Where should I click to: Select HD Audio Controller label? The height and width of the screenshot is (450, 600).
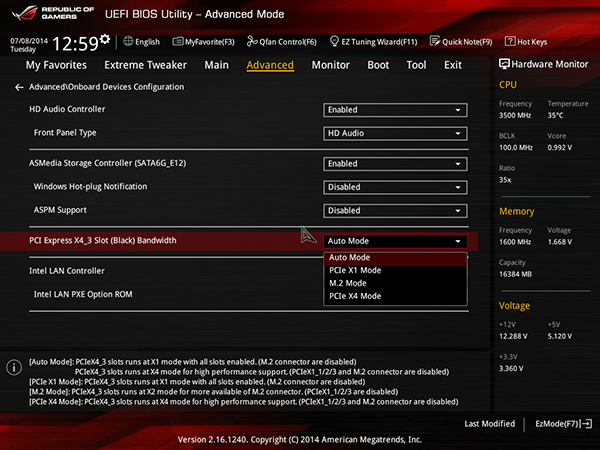pos(67,109)
